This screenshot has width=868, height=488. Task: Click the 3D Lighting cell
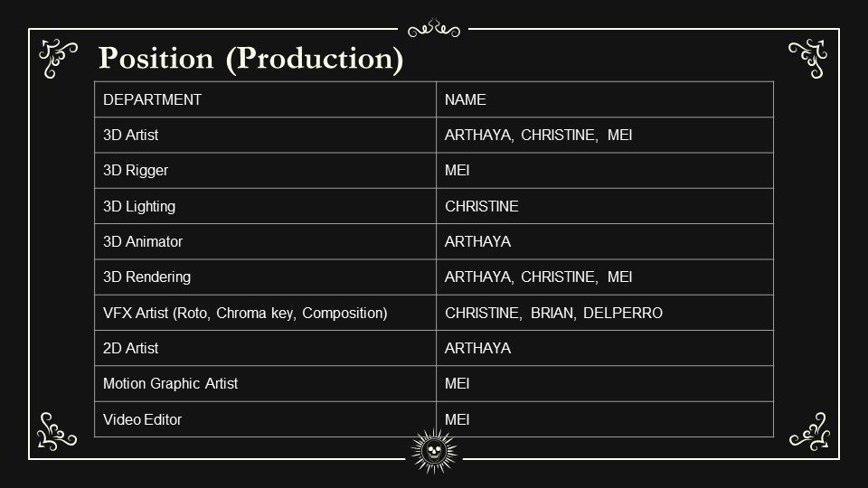click(x=265, y=206)
